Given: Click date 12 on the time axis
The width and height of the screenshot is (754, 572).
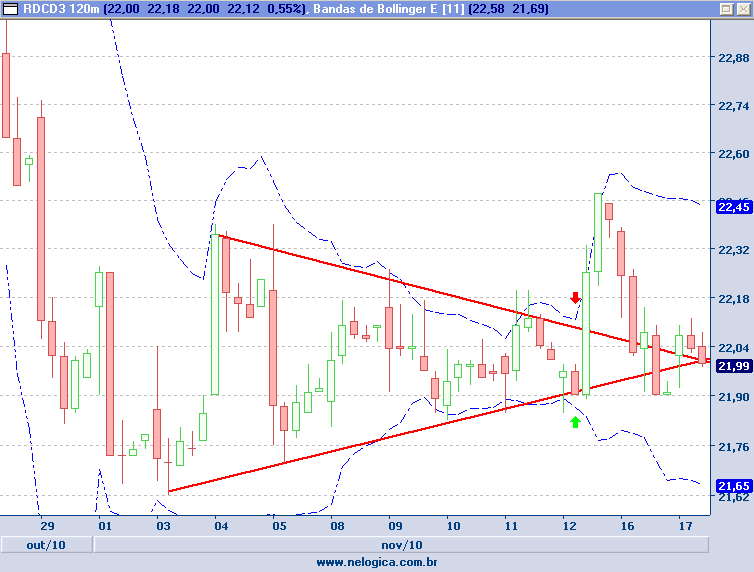Looking at the screenshot, I should click(x=569, y=525).
